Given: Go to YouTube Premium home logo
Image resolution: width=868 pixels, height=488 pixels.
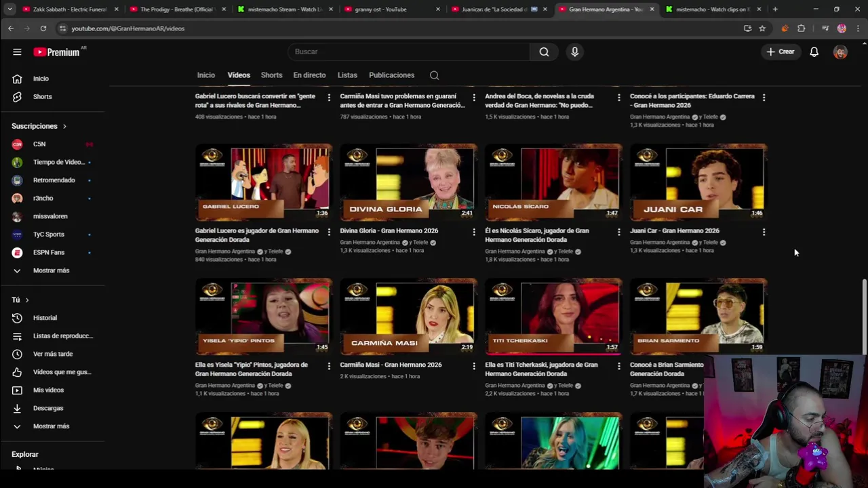Looking at the screenshot, I should (x=57, y=52).
